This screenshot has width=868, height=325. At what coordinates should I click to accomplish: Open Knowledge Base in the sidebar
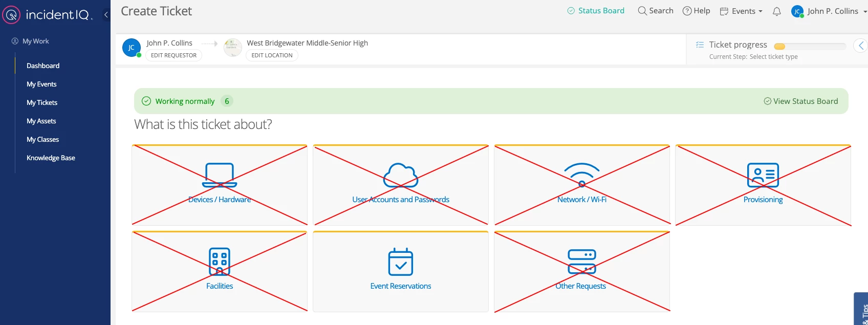[x=51, y=158]
